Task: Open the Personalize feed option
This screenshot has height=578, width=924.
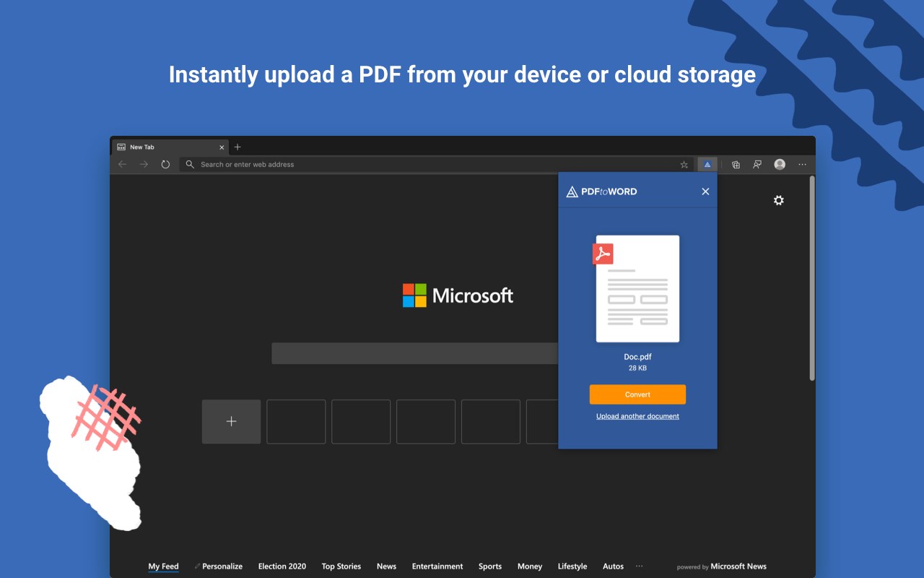Action: pyautogui.click(x=222, y=566)
